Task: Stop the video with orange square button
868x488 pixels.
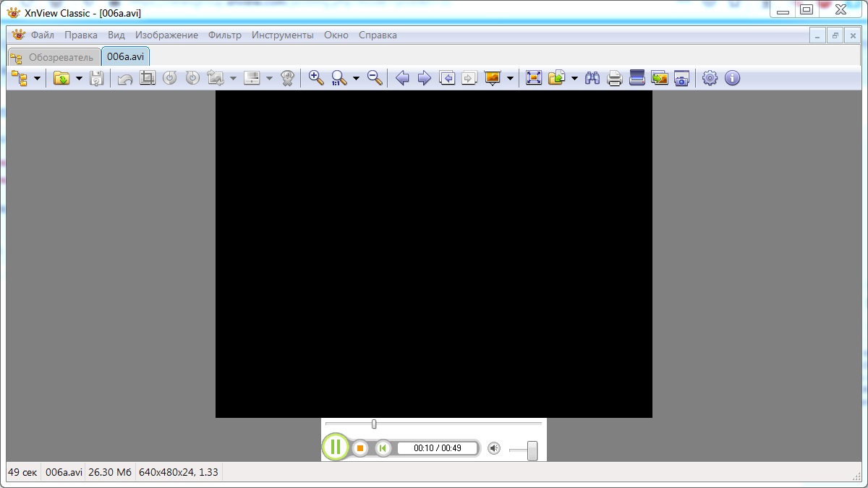Action: 360,448
